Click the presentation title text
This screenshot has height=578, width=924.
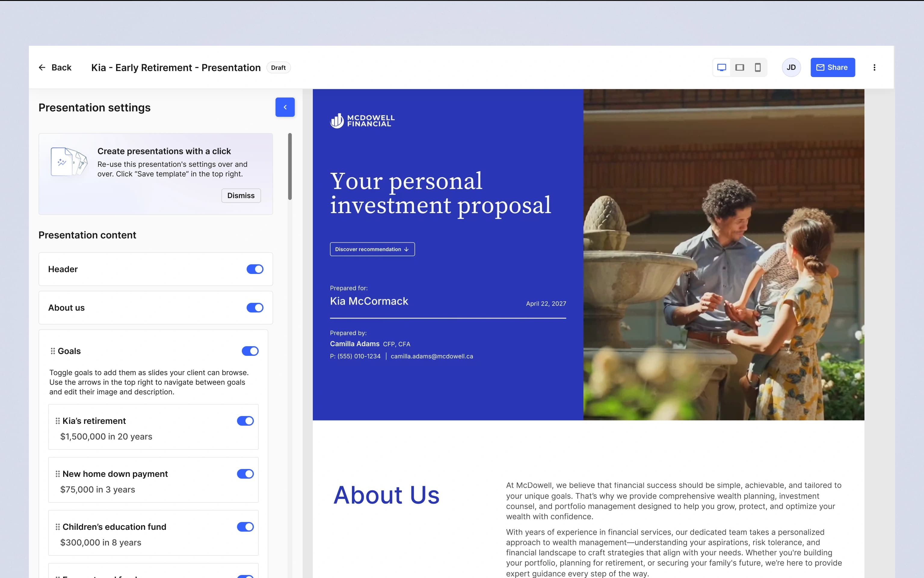[x=176, y=68]
